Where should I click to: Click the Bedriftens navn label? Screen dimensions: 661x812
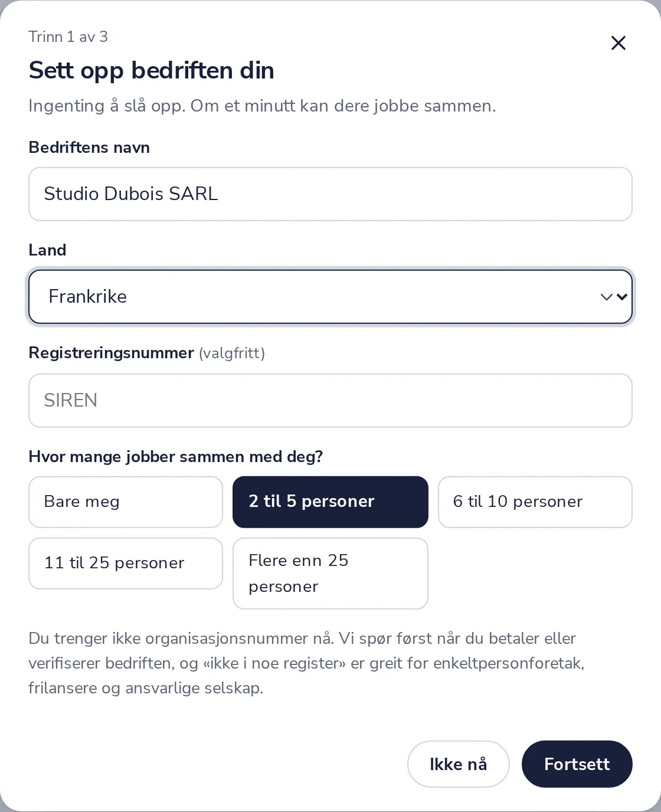(x=89, y=148)
